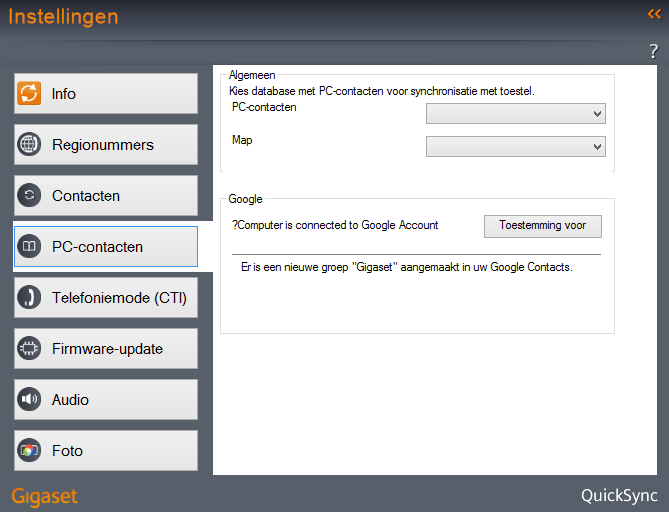Click the camera icon beside Foto
The height and width of the screenshot is (512, 669).
29,450
